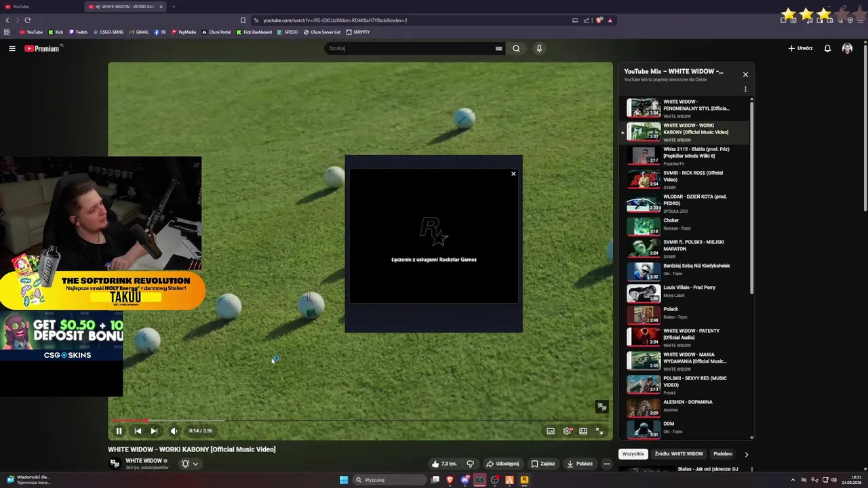Open Rockstar Games launcher taskbar icon
The image size is (868, 488).
click(x=524, y=480)
